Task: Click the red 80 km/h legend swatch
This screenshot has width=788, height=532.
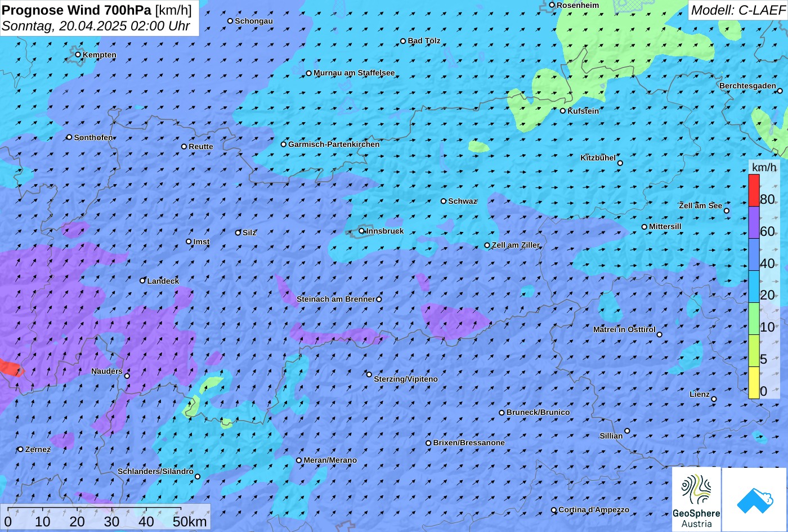Action: [x=754, y=190]
